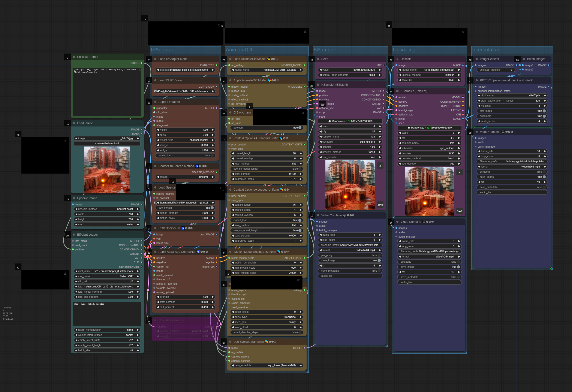The height and width of the screenshot is (392, 572).
Task: Collapse the Positive Prompt node via its title dot
Action: click(x=74, y=57)
